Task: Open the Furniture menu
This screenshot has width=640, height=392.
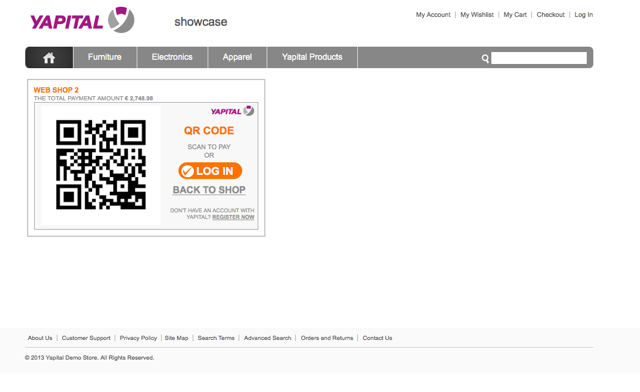Action: pyautogui.click(x=104, y=57)
